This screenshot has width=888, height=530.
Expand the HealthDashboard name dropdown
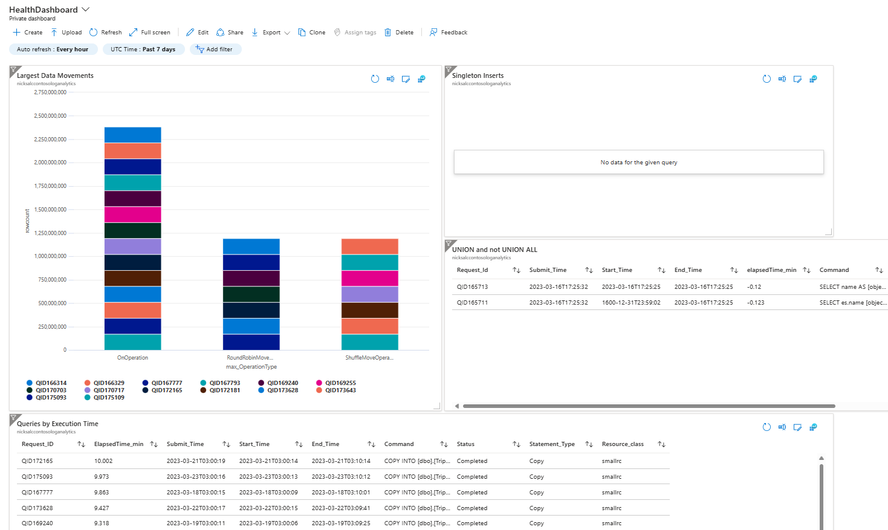[86, 10]
